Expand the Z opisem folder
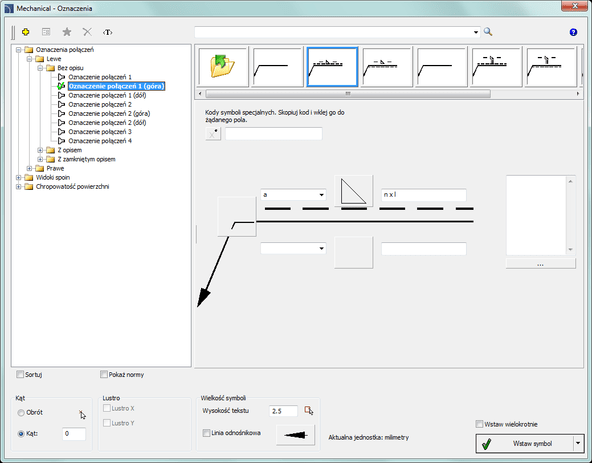The image size is (592, 463). (40, 150)
